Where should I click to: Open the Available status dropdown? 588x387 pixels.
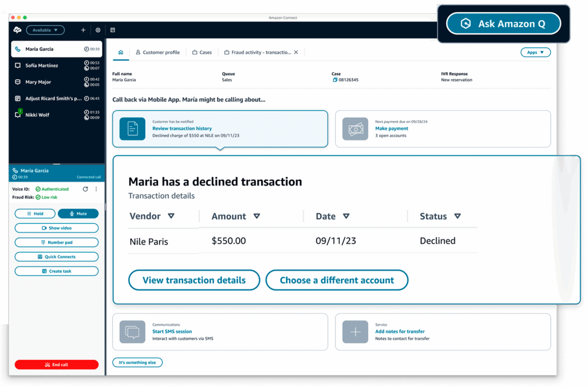(45, 30)
